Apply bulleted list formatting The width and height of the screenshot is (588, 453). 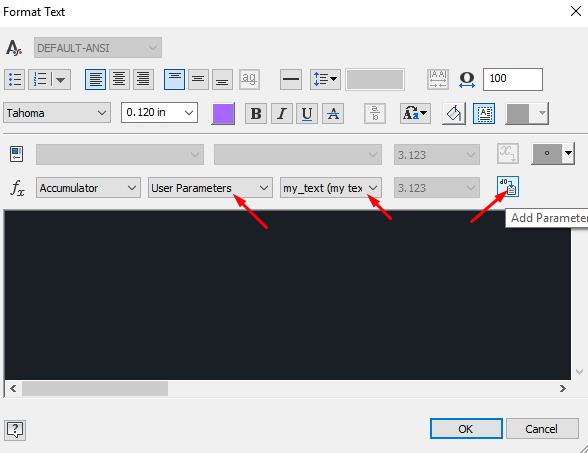tap(15, 80)
